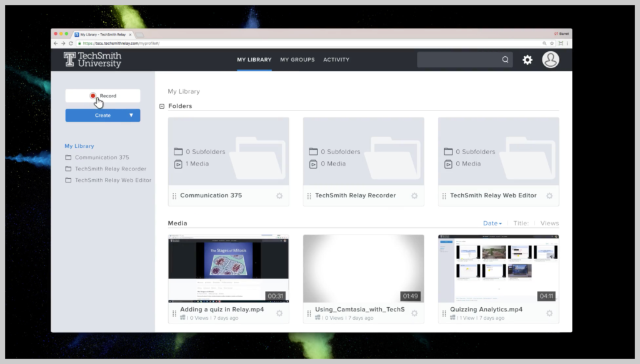This screenshot has width=640, height=364.
Task: Reload the page in browser
Action: [71, 43]
